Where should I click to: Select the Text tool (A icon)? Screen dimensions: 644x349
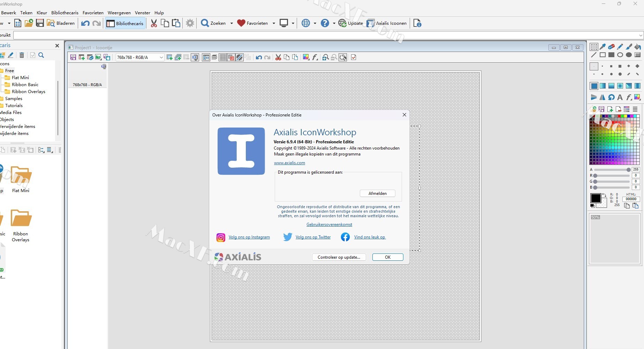coord(620,97)
